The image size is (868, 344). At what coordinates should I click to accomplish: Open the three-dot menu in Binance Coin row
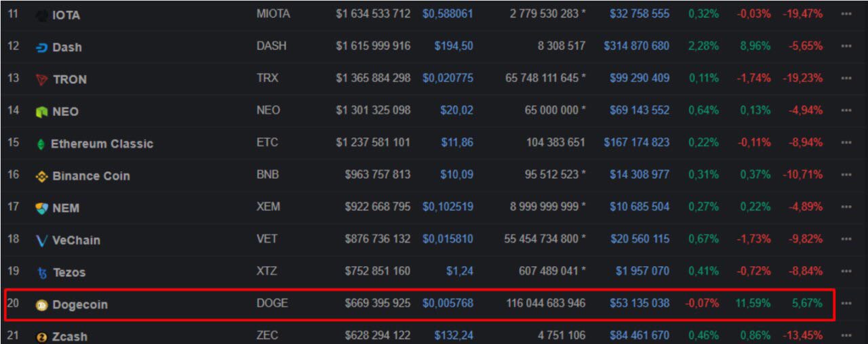coord(846,175)
